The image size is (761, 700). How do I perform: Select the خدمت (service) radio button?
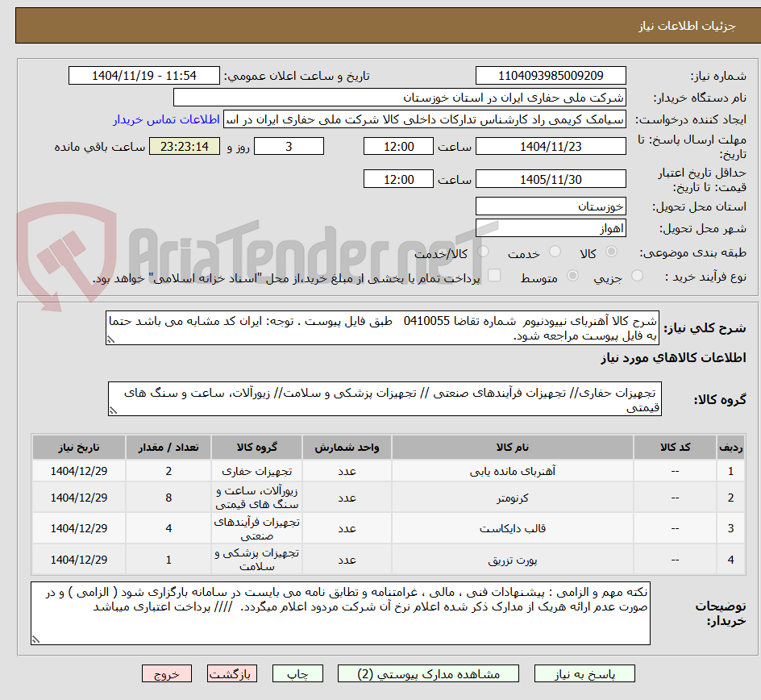point(555,252)
